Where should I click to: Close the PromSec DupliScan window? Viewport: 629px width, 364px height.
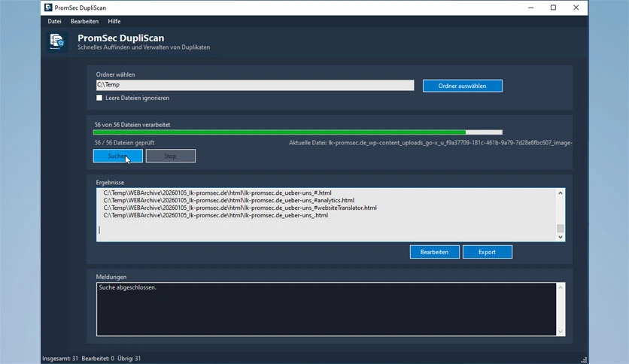click(x=576, y=8)
